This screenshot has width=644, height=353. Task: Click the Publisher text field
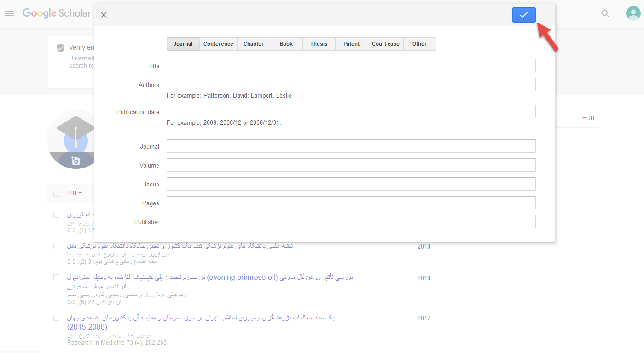pos(351,222)
